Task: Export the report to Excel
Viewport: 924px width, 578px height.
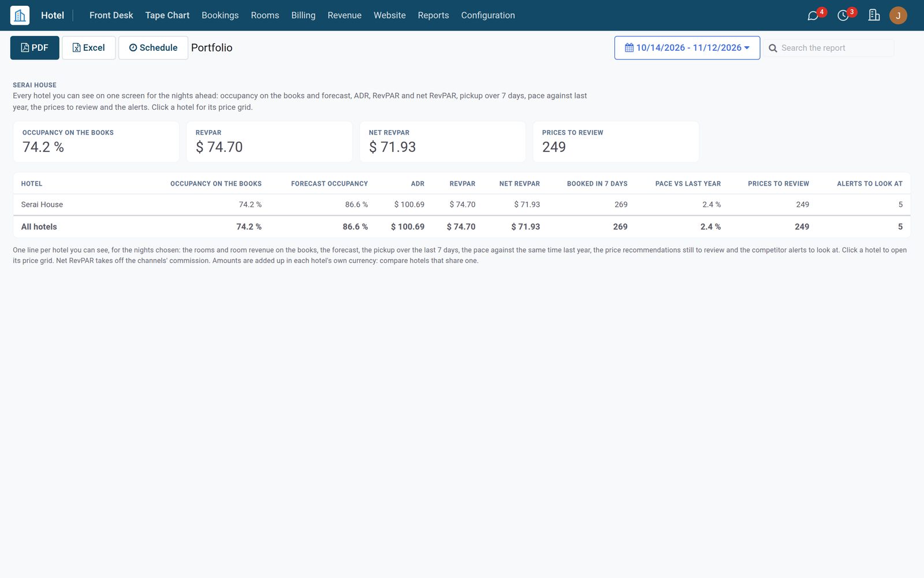Action: click(x=89, y=47)
